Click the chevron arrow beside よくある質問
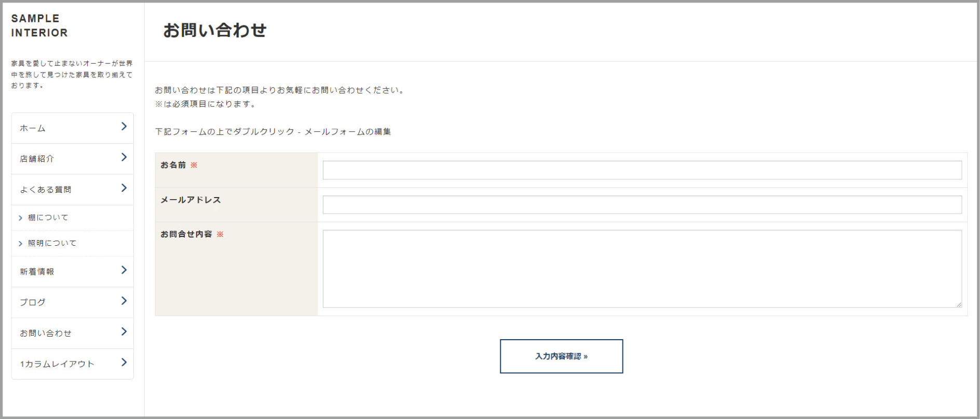Viewport: 980px width, 419px height. [124, 188]
